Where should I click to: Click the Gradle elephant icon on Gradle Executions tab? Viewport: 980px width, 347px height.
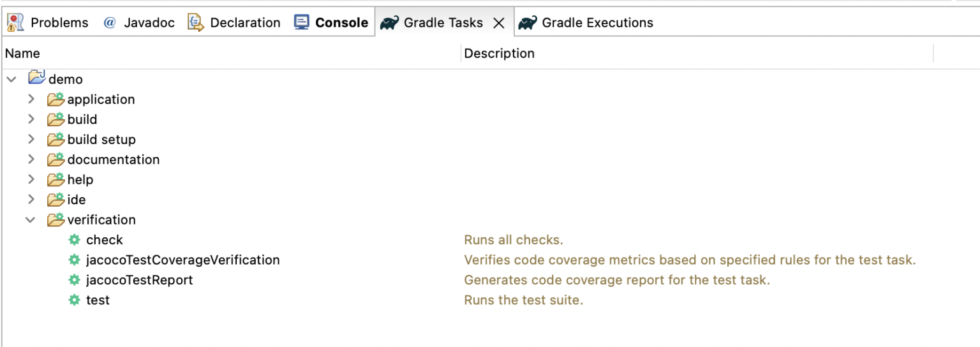click(x=527, y=23)
